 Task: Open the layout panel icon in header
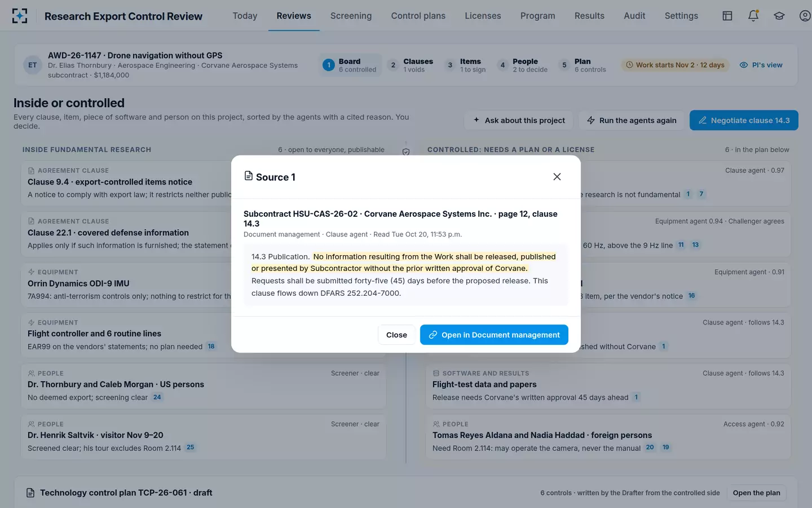coord(727,16)
